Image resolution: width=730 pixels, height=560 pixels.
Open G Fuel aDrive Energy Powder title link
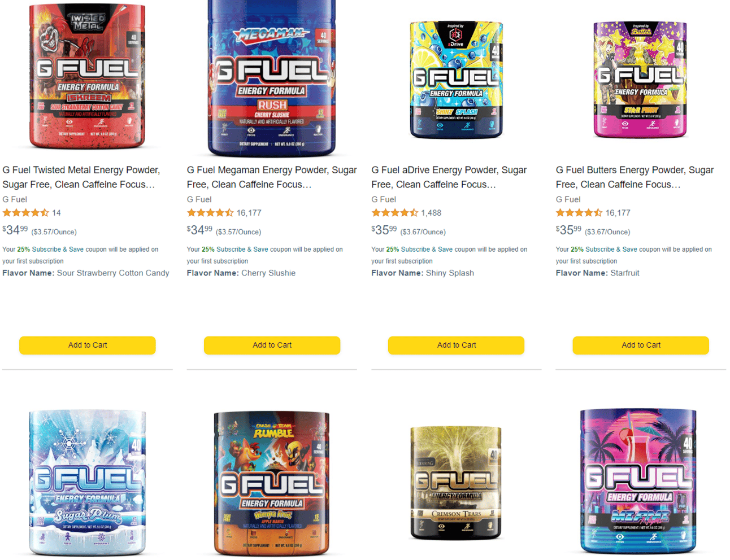(x=449, y=177)
